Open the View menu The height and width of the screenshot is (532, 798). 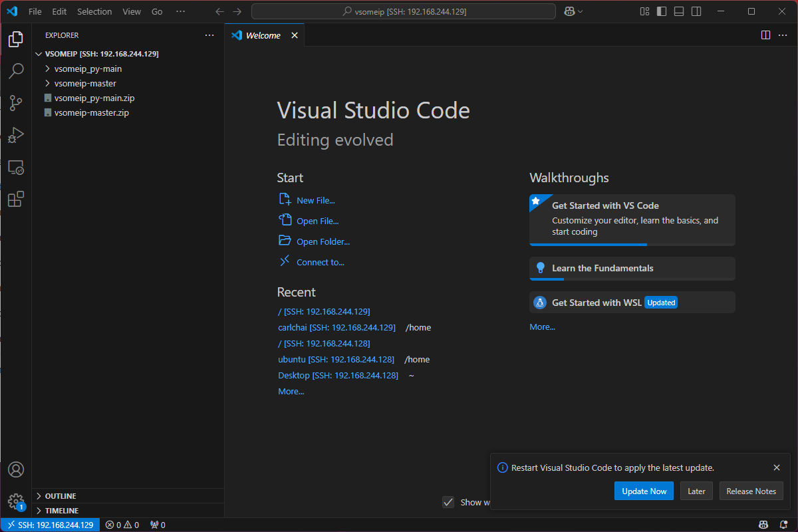point(132,11)
